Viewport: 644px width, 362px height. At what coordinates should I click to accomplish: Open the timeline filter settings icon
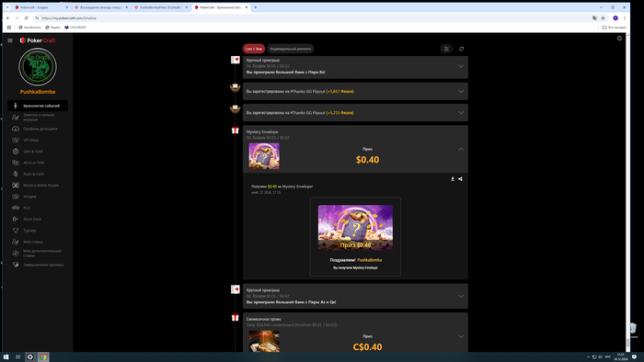pyautogui.click(x=446, y=49)
